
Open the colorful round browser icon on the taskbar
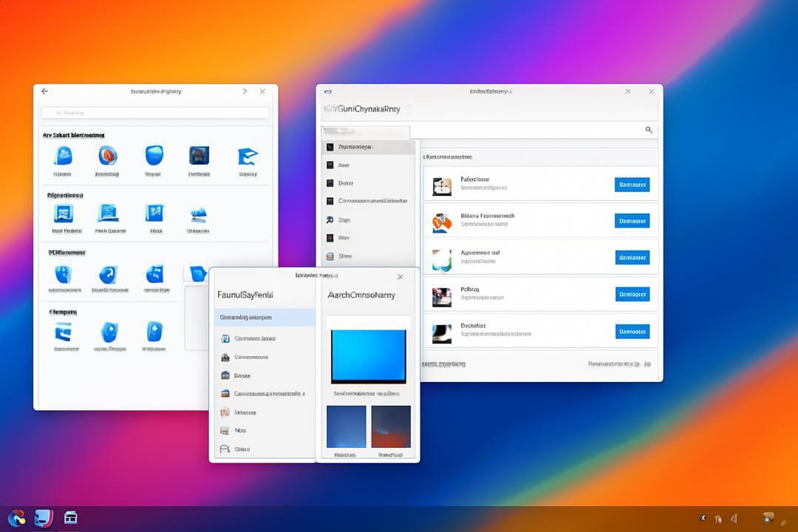tap(16, 518)
